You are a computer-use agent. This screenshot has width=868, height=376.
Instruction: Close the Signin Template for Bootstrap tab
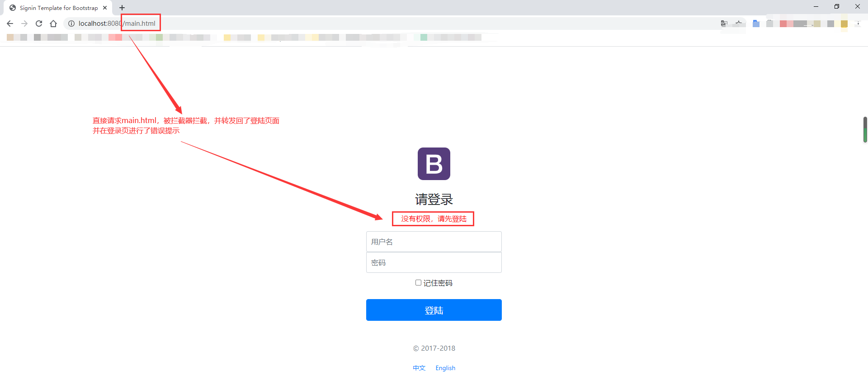tap(105, 8)
